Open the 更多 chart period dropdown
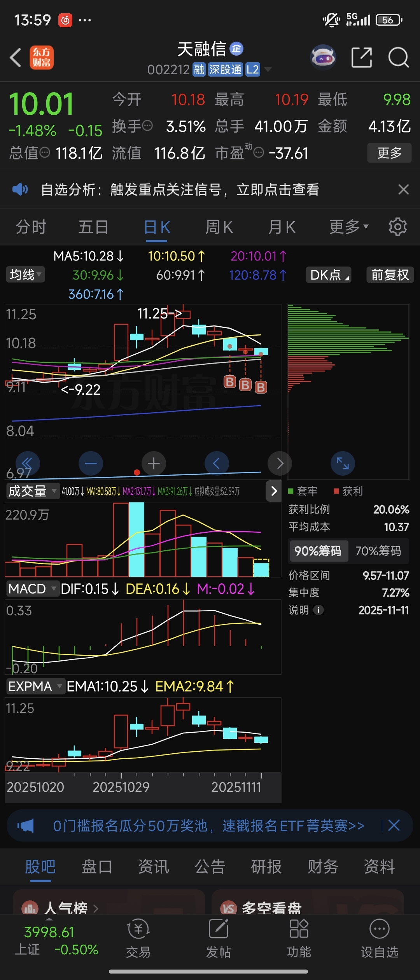Viewport: 420px width, 980px height. (x=349, y=227)
